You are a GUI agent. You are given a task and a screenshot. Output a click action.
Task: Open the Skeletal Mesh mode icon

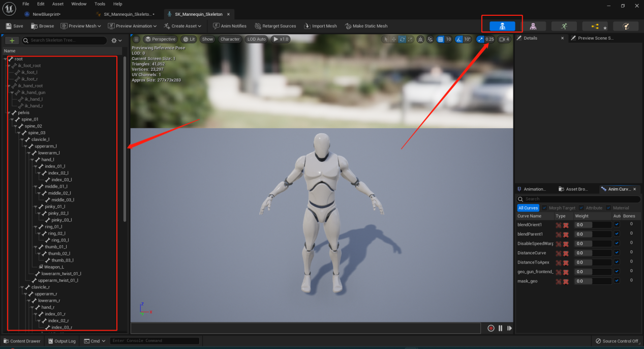point(533,26)
